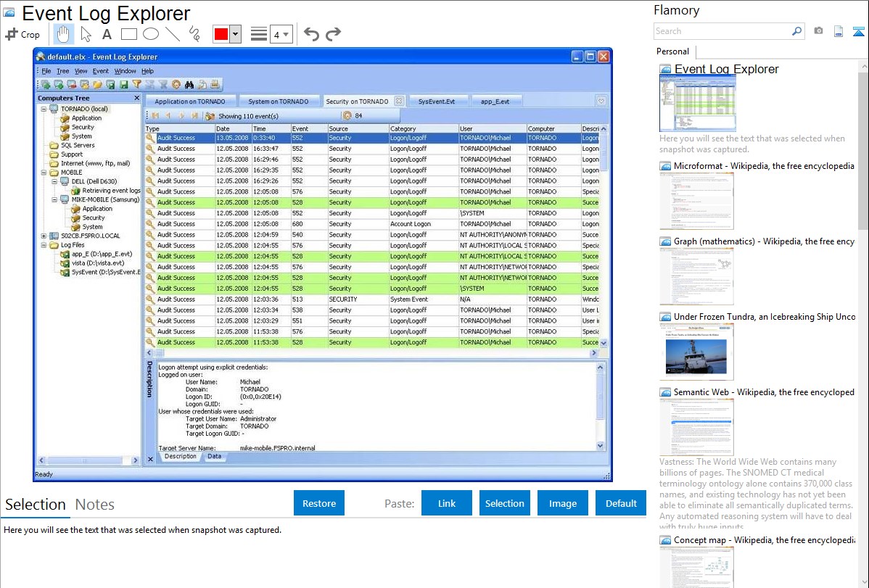Open the File menu in Event Log Explorer
Viewport: 869px width, 588px height.
[46, 71]
